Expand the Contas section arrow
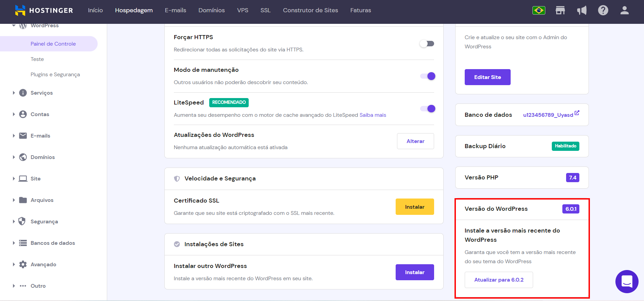The height and width of the screenshot is (301, 644). click(x=14, y=114)
